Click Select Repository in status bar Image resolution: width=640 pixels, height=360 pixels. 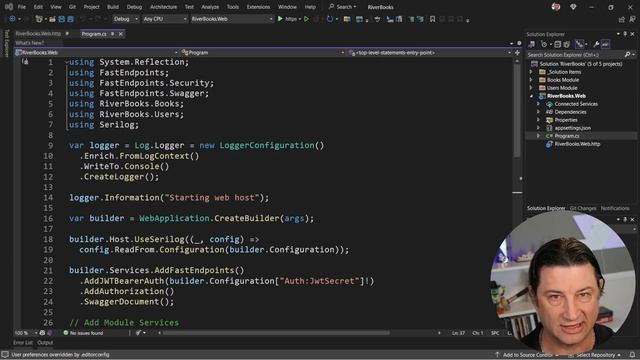tap(596, 355)
